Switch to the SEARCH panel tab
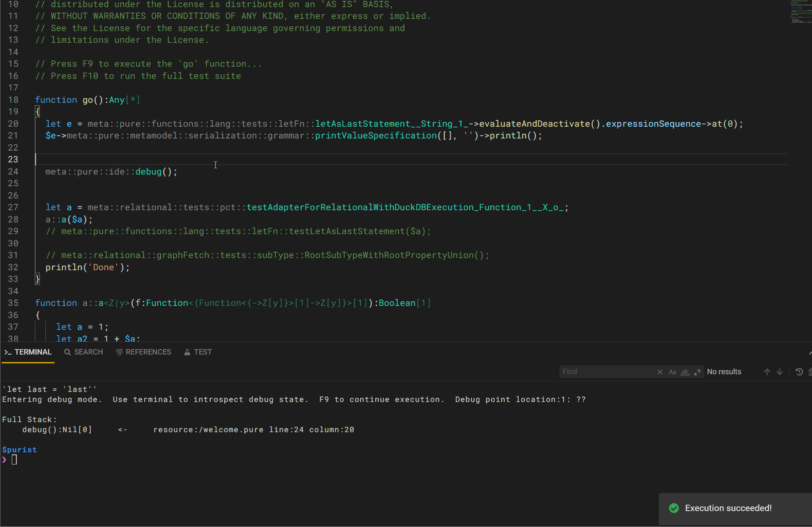 84,352
